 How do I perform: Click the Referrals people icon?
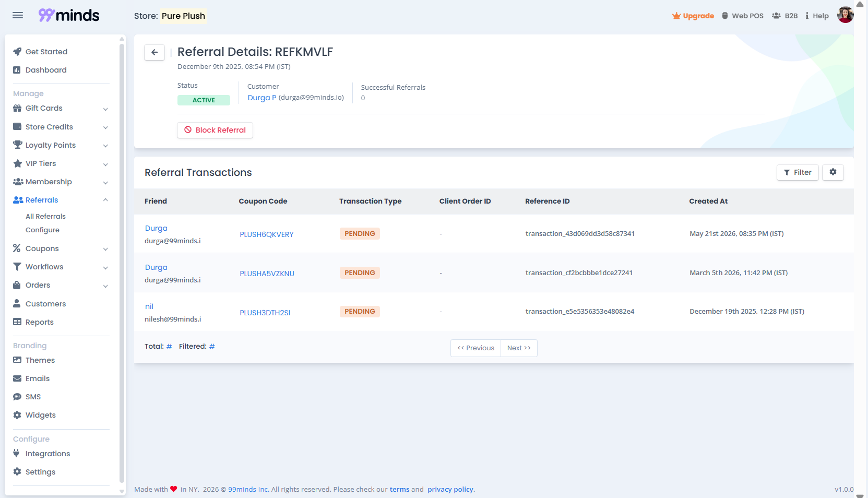18,200
